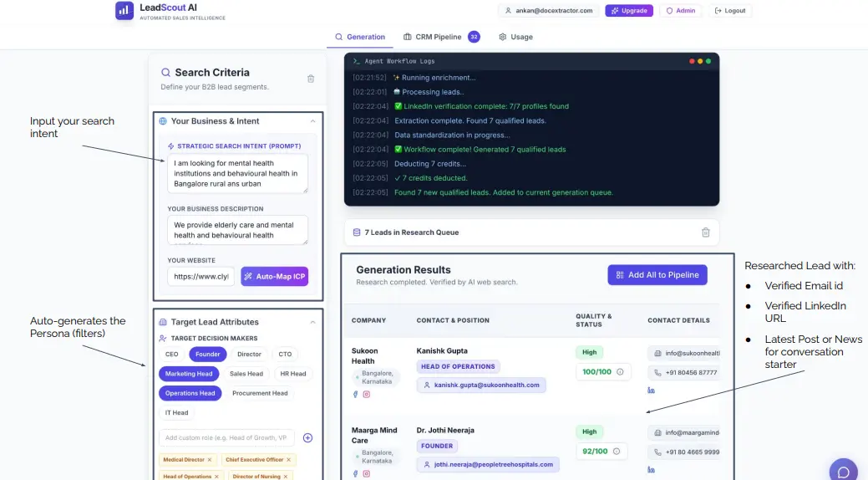Viewport: 868px width, 480px height.
Task: Click the 7 Leads in Research Queue label
Action: (x=411, y=232)
